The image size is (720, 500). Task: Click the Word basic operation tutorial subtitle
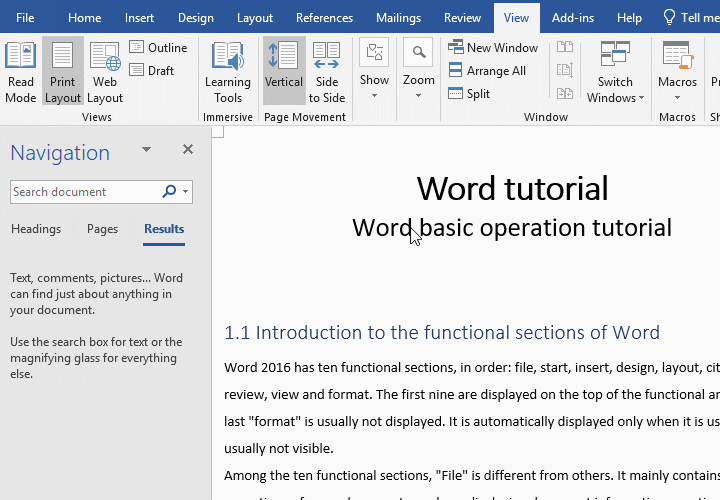tap(512, 228)
